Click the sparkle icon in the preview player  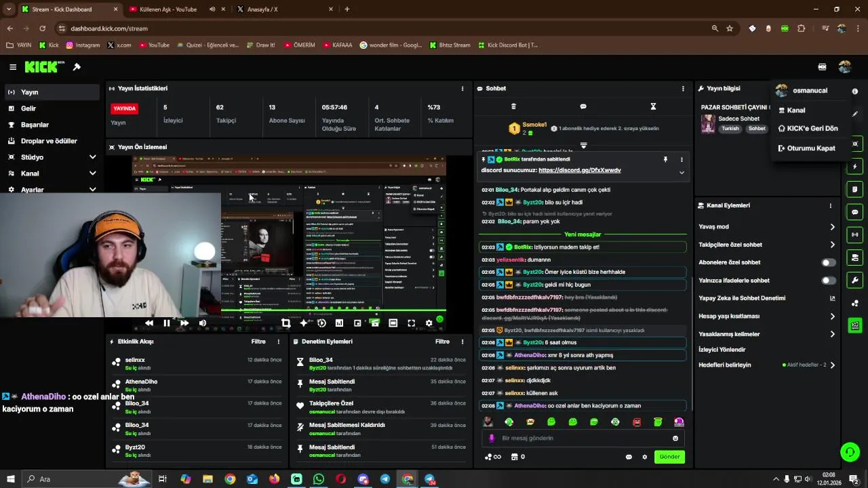tap(304, 323)
